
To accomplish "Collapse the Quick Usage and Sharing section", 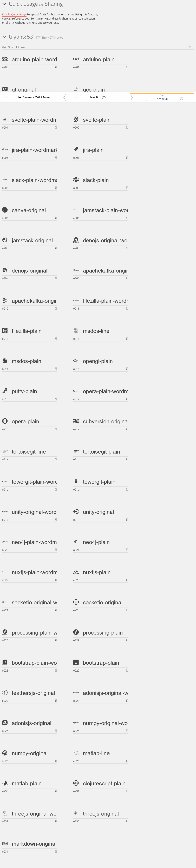I will coord(4,4).
